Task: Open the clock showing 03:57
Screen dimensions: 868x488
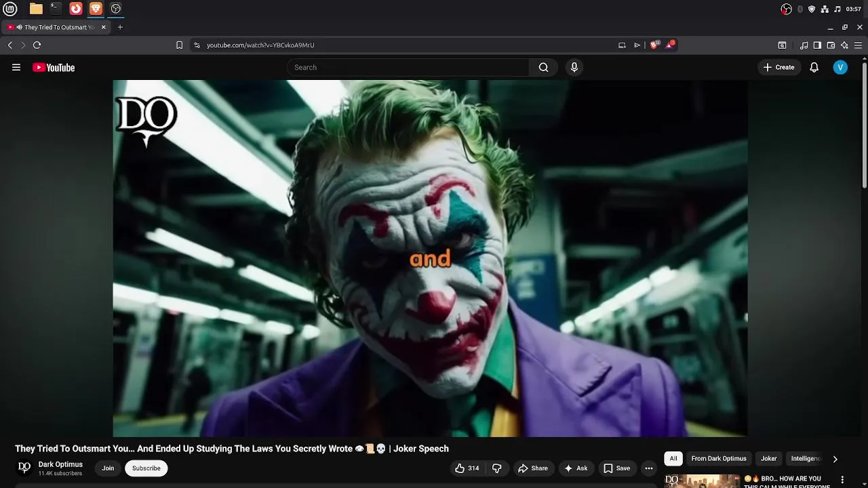Action: point(854,9)
